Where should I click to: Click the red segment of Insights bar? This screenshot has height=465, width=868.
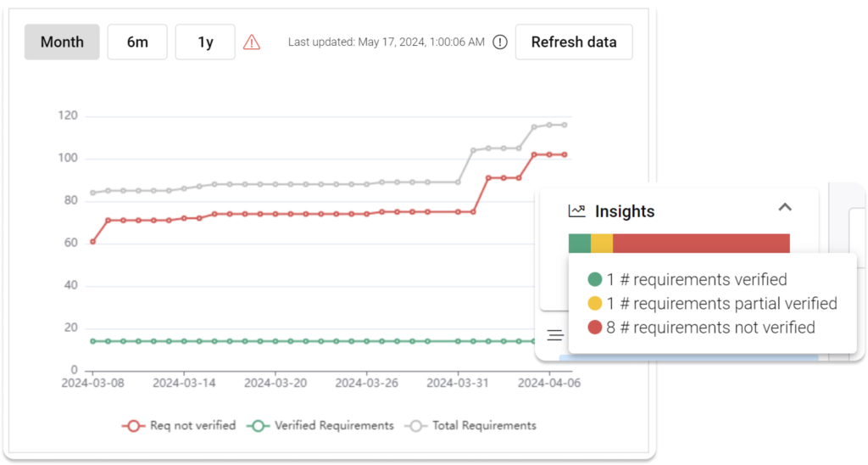tap(701, 244)
